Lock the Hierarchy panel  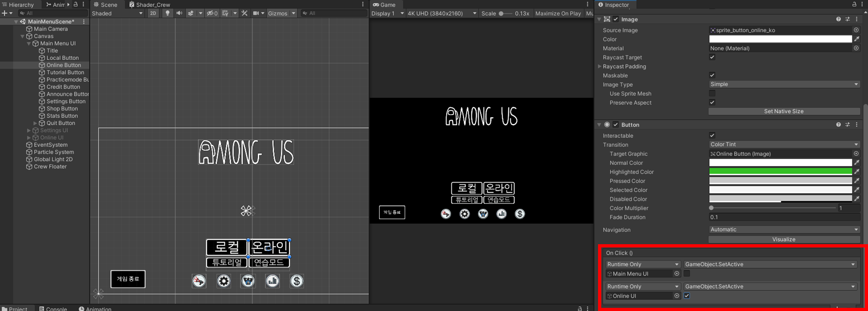76,4
